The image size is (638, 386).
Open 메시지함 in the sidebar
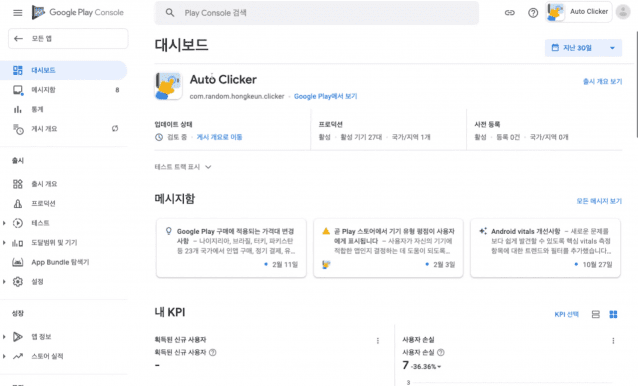[x=63, y=90]
